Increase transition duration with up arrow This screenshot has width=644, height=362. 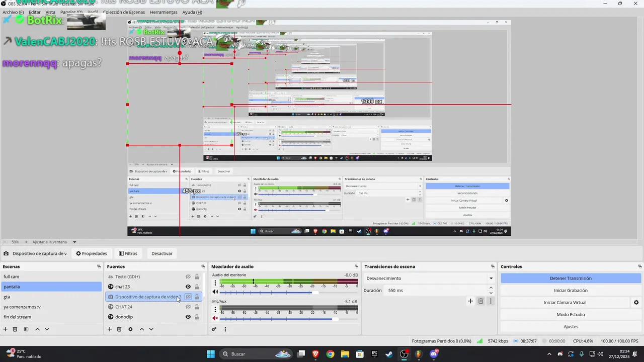[x=491, y=288]
